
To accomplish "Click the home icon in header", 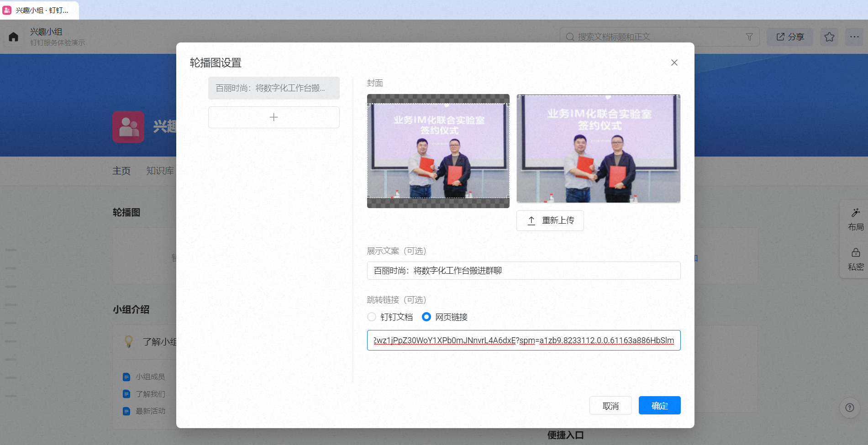I will click(x=14, y=37).
